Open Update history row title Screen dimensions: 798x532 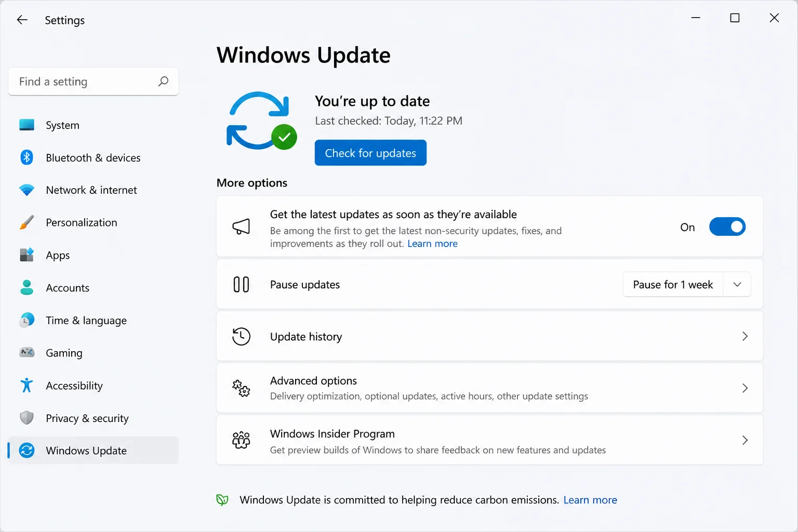pos(306,337)
